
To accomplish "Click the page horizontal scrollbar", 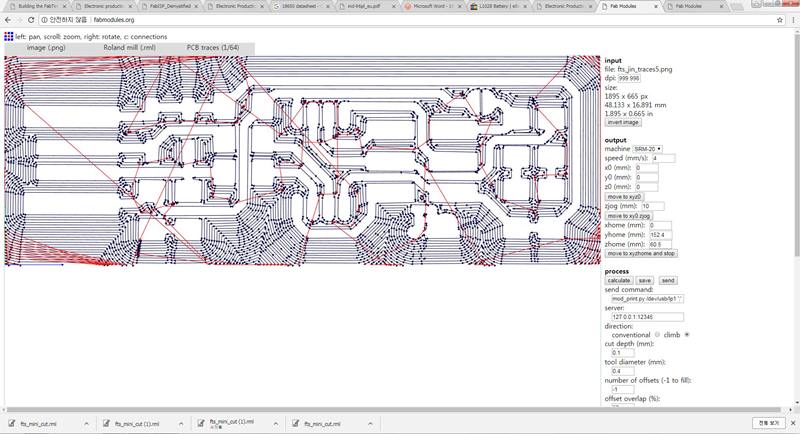I will 393,410.
